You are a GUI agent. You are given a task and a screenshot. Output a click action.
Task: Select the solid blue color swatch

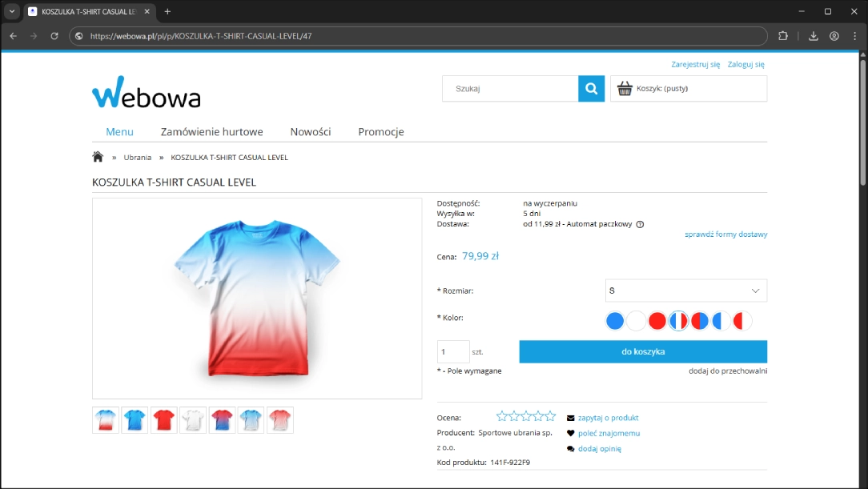tap(615, 321)
